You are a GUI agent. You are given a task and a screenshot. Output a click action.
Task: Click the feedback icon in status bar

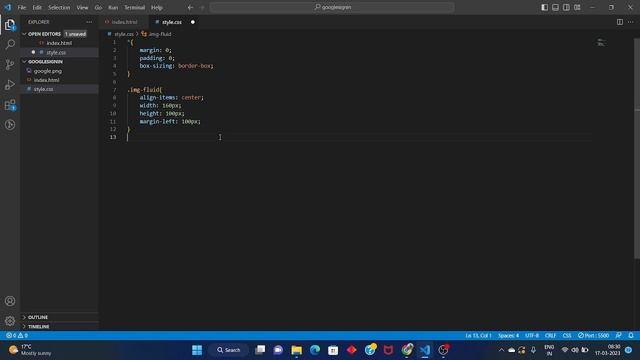(x=619, y=336)
